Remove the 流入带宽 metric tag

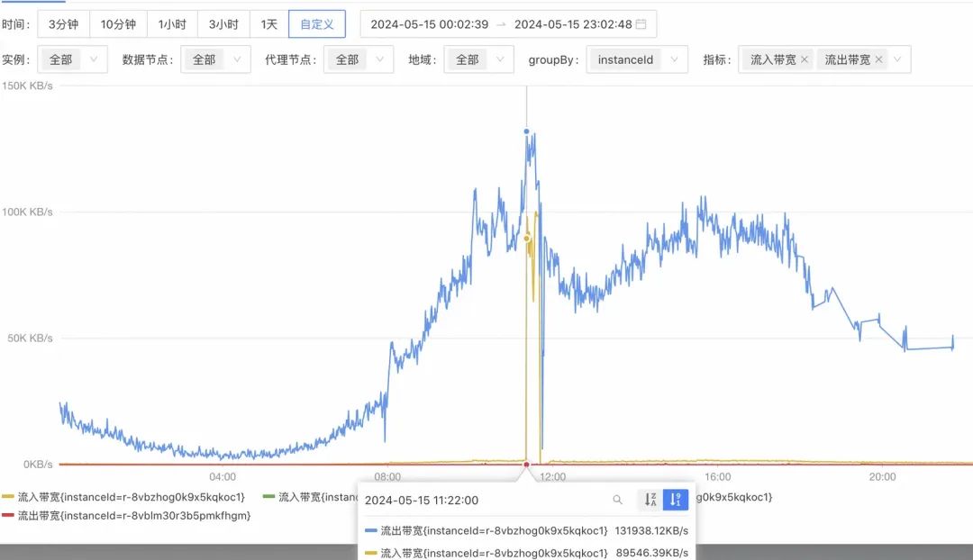pos(805,59)
